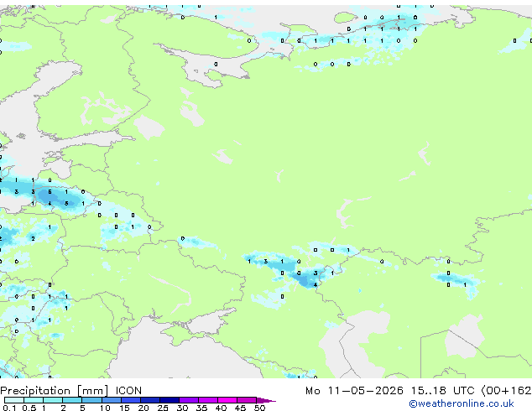Click the legend swatch between 0.5 and 1
This screenshot has height=411, width=532.
(x=34, y=400)
